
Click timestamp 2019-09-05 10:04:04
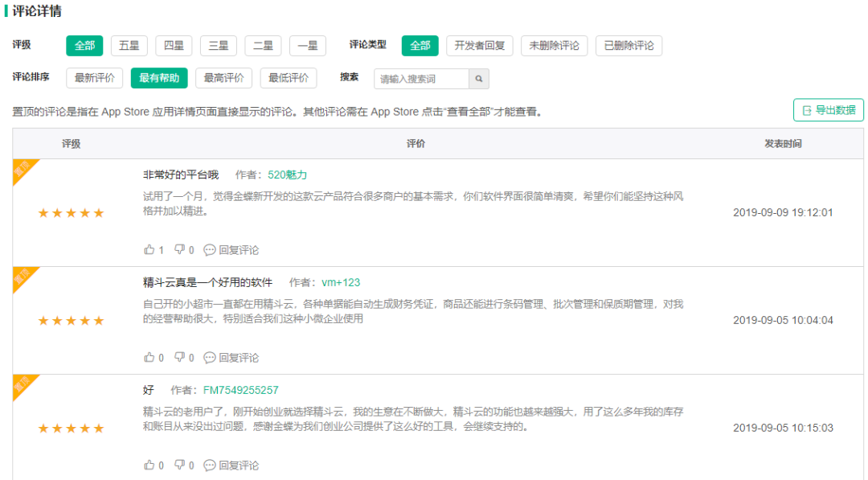point(783,320)
